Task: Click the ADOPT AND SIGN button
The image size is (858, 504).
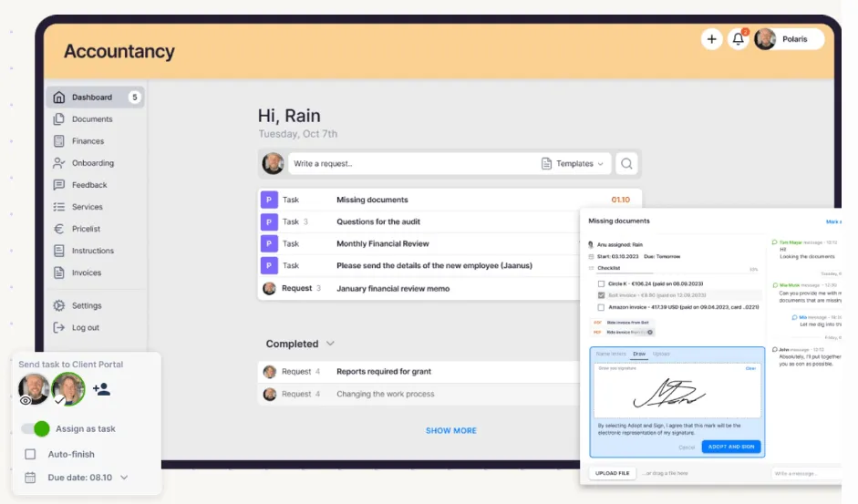Action: pos(731,447)
